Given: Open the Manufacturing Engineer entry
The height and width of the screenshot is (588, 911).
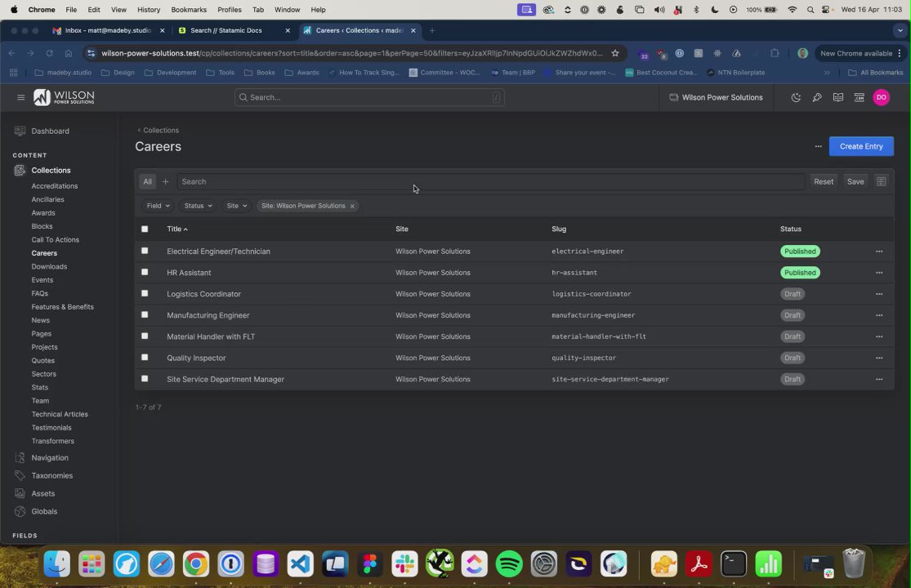Looking at the screenshot, I should coord(208,316).
